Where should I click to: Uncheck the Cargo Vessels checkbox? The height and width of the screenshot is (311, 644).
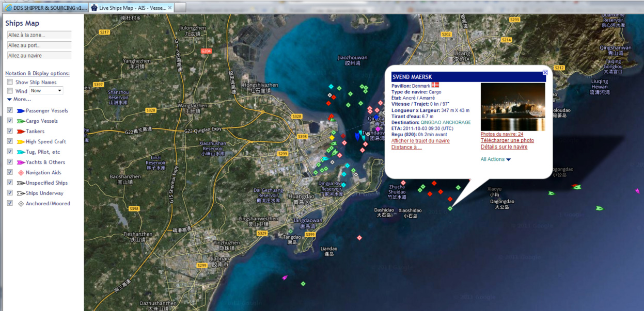click(x=10, y=121)
